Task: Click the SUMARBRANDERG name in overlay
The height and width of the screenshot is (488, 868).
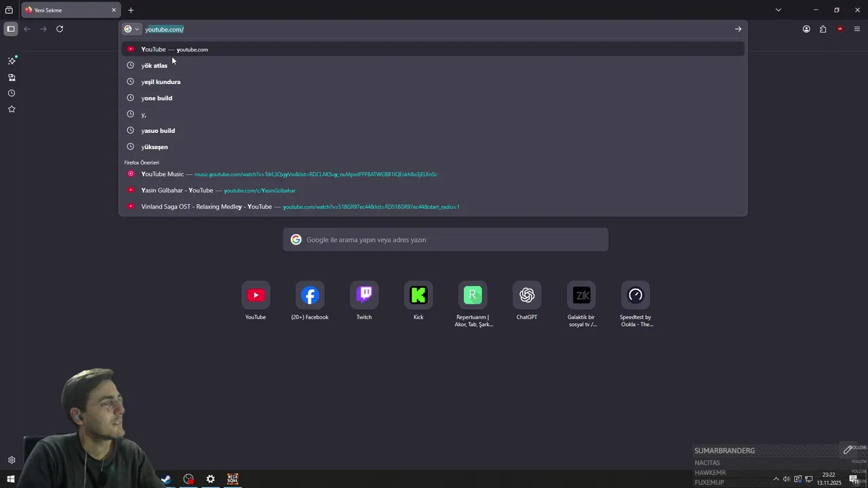Action: point(724,451)
